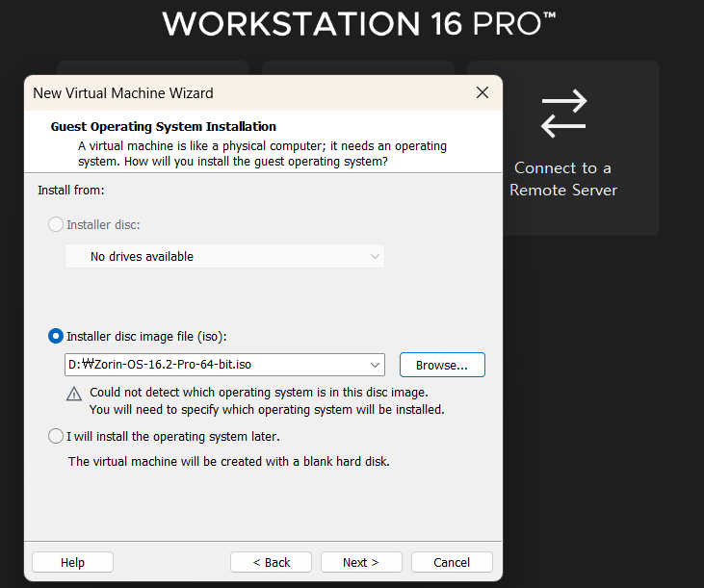This screenshot has width=704, height=588.
Task: Click the 'Could not detect which operating system' message
Action: (x=267, y=401)
